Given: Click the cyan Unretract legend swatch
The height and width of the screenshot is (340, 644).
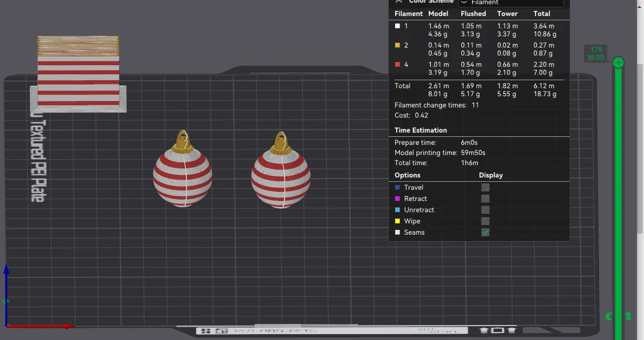Looking at the screenshot, I should 397,210.
